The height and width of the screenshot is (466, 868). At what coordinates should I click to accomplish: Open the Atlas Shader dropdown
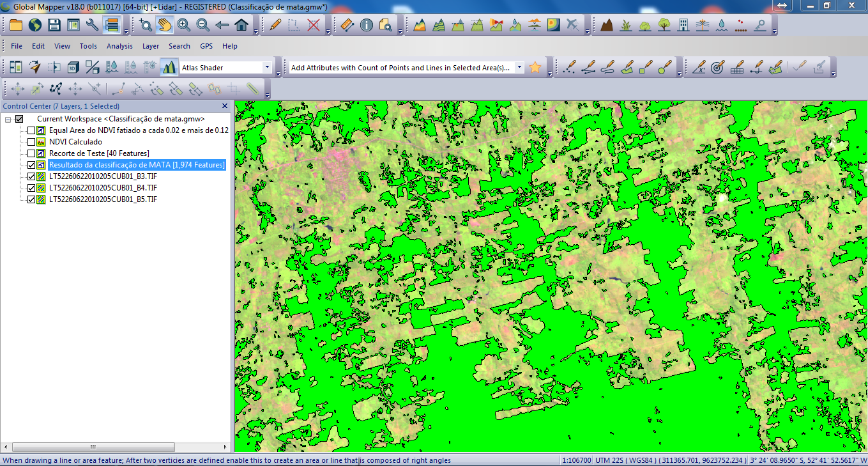click(267, 67)
